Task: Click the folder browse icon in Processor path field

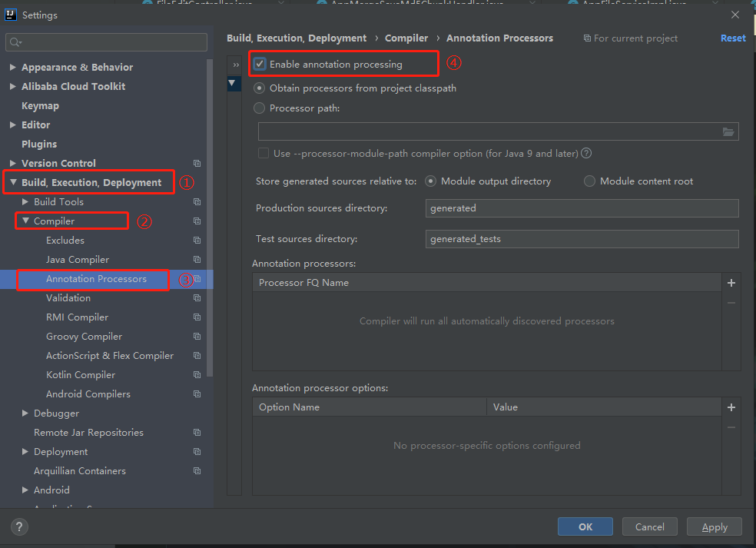Action: click(x=728, y=131)
